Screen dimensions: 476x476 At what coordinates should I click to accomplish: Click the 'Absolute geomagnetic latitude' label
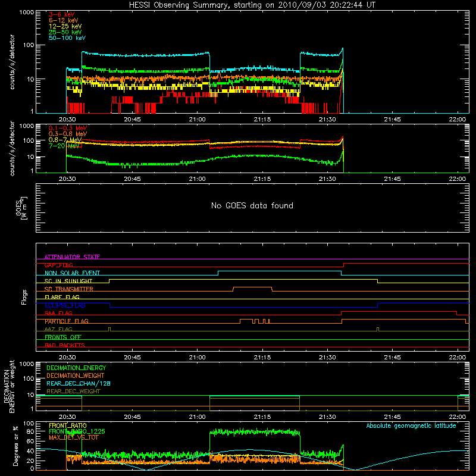(x=411, y=425)
